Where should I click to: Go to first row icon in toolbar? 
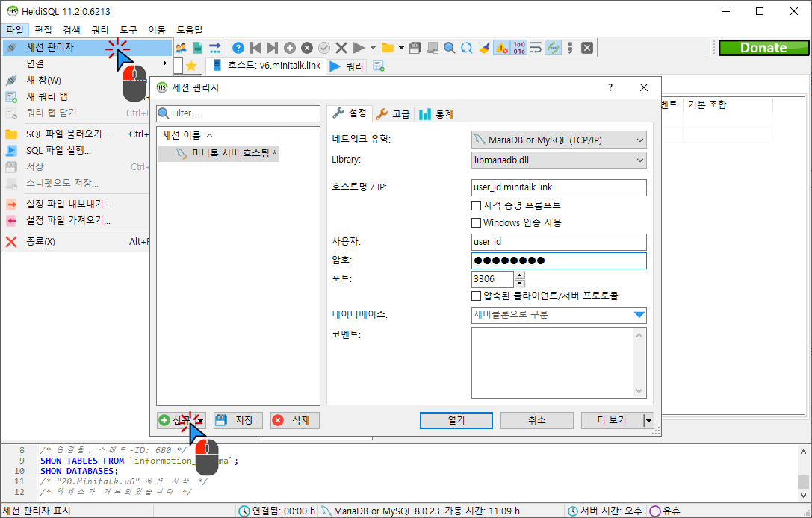click(x=255, y=48)
